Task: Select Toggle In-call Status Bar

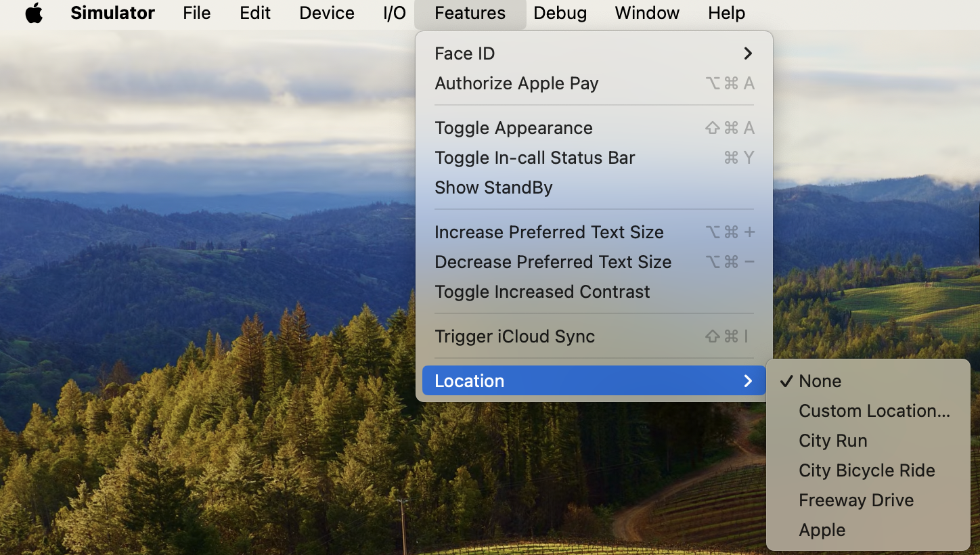Action: pyautogui.click(x=594, y=157)
